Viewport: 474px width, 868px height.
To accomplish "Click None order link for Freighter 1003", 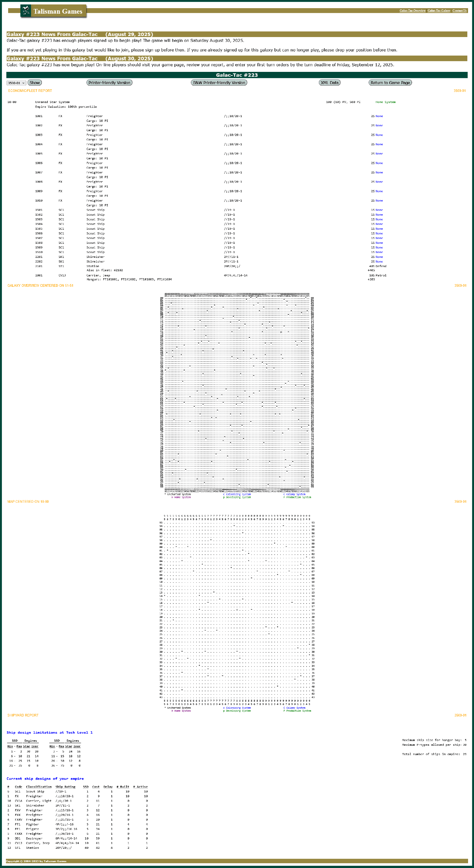I will point(379,135).
